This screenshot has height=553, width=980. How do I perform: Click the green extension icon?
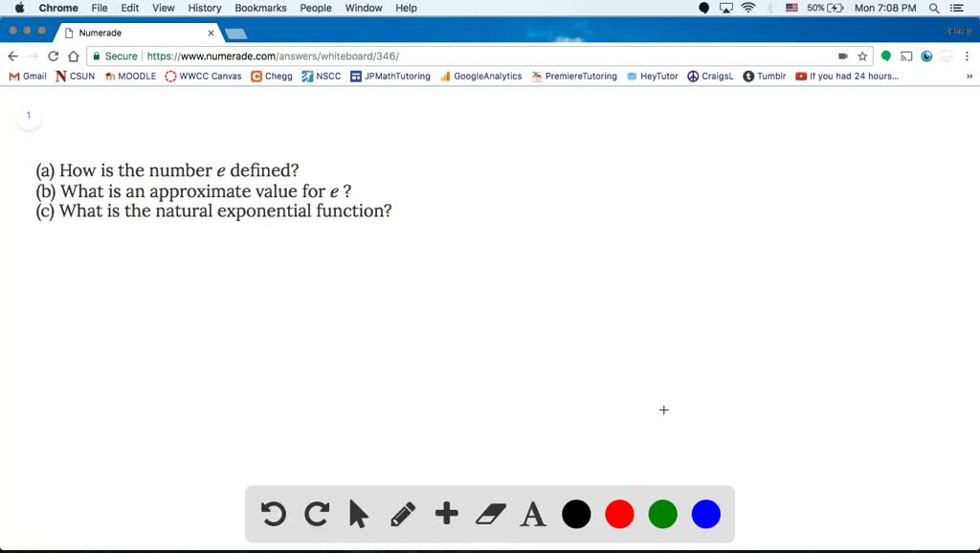pos(885,56)
